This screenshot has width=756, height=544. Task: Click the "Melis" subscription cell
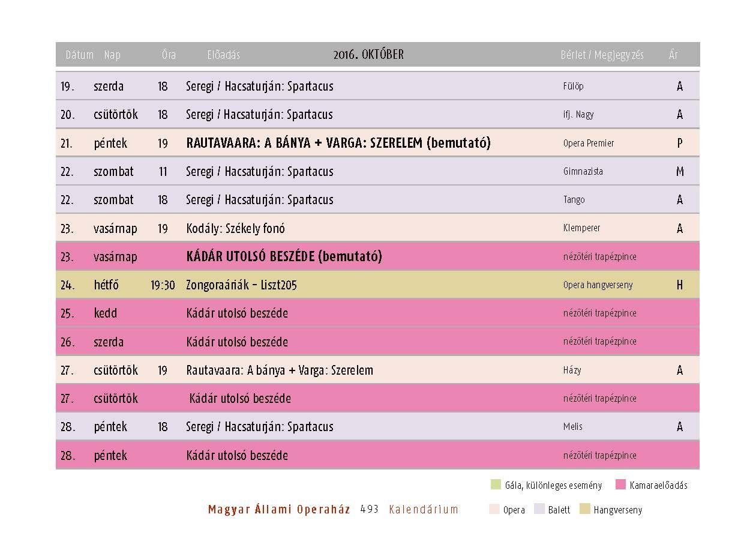click(x=572, y=426)
